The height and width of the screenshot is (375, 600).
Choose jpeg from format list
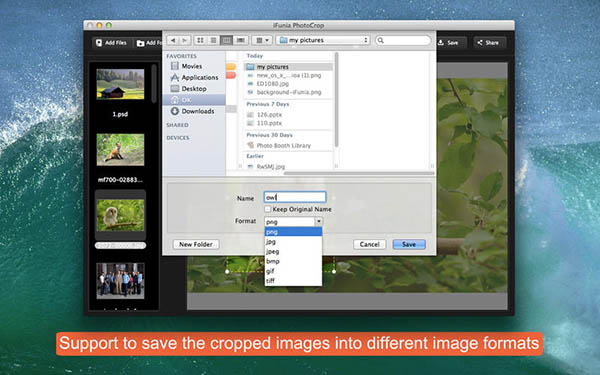click(293, 251)
